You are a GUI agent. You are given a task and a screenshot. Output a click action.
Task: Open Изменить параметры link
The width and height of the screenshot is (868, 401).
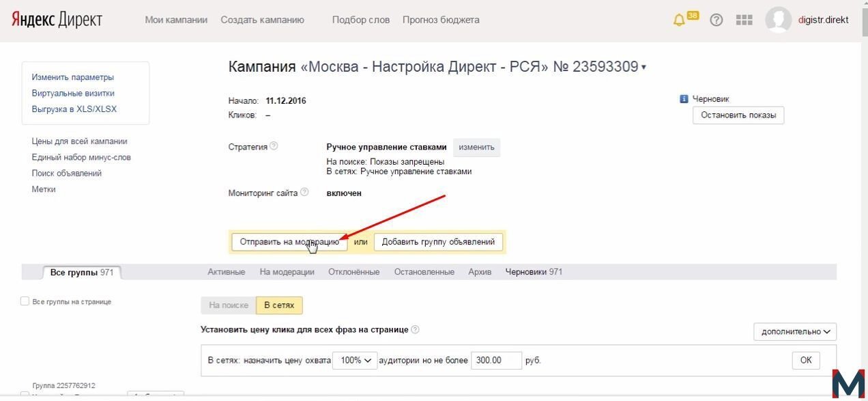pos(73,77)
